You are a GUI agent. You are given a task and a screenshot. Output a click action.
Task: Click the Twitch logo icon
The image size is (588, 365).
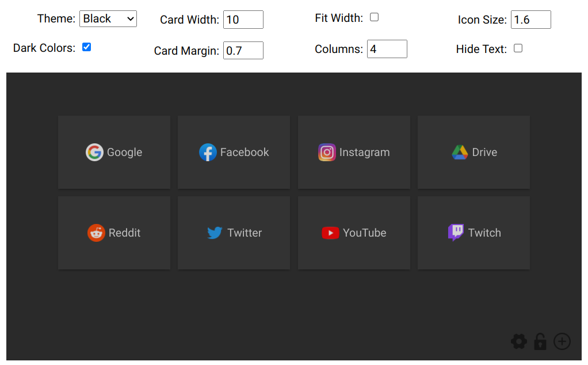tap(456, 233)
